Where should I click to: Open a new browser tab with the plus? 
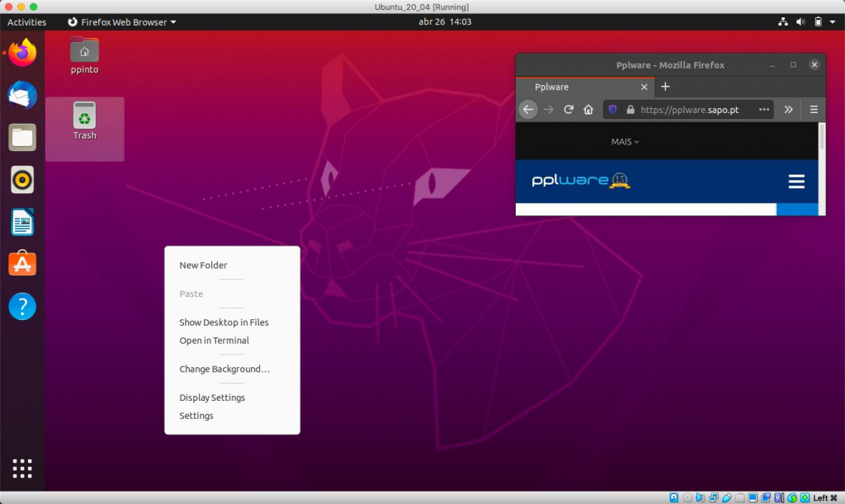665,87
